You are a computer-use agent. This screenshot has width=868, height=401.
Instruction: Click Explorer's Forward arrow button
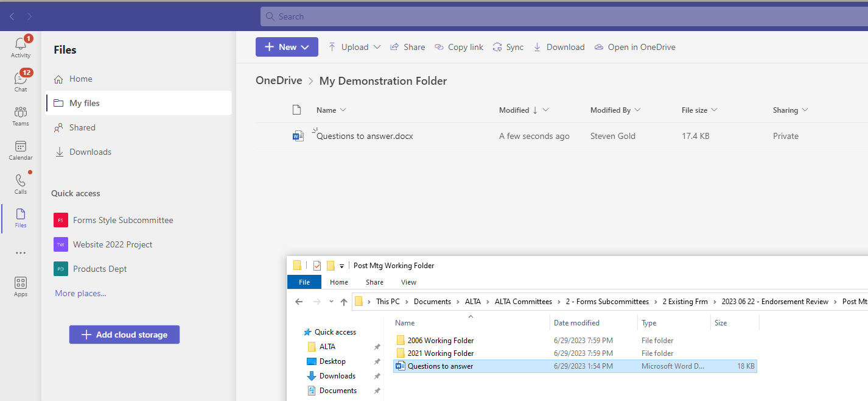[317, 302]
